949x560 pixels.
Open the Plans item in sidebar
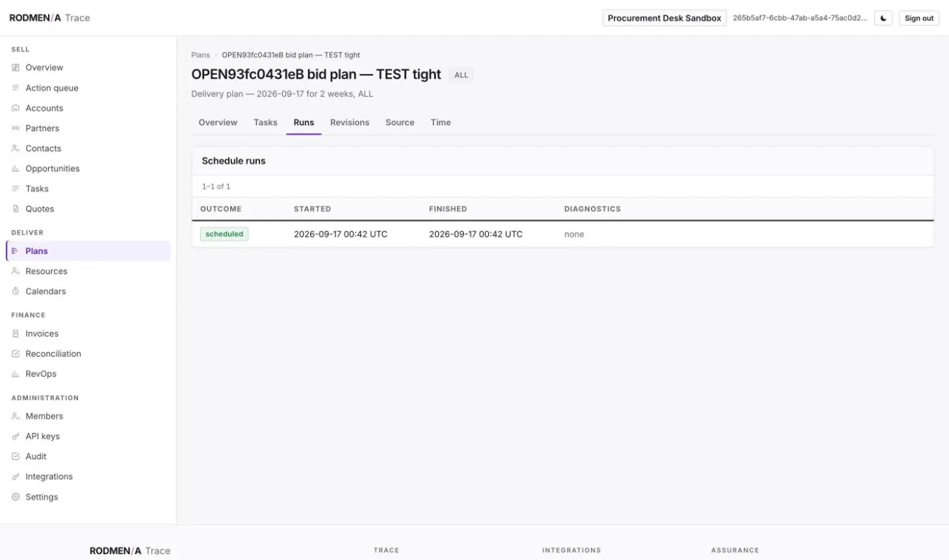pos(88,251)
